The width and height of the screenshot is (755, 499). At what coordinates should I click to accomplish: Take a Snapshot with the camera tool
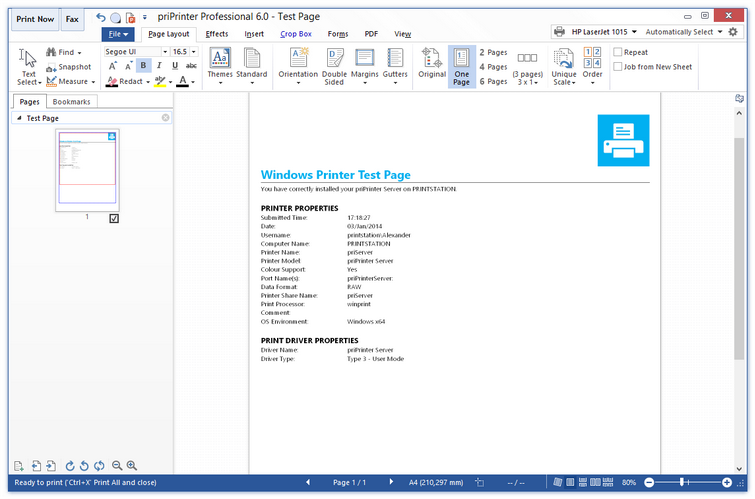68,67
